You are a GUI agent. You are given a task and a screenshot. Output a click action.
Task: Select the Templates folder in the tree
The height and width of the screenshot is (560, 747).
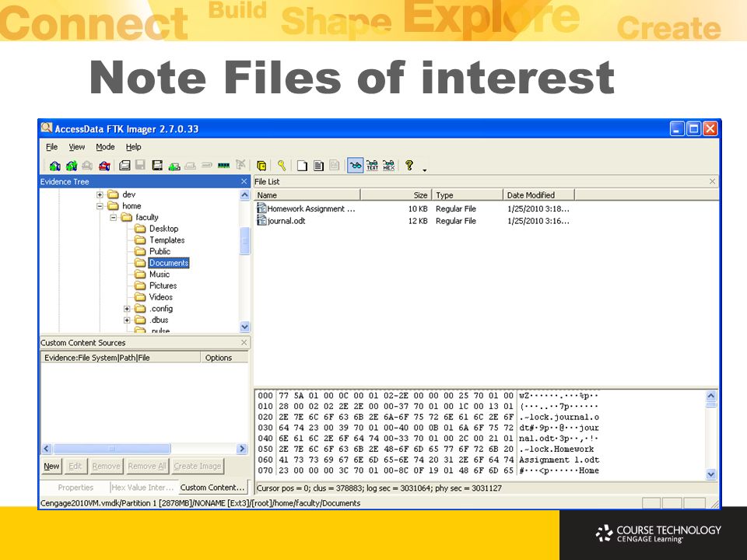(167, 240)
